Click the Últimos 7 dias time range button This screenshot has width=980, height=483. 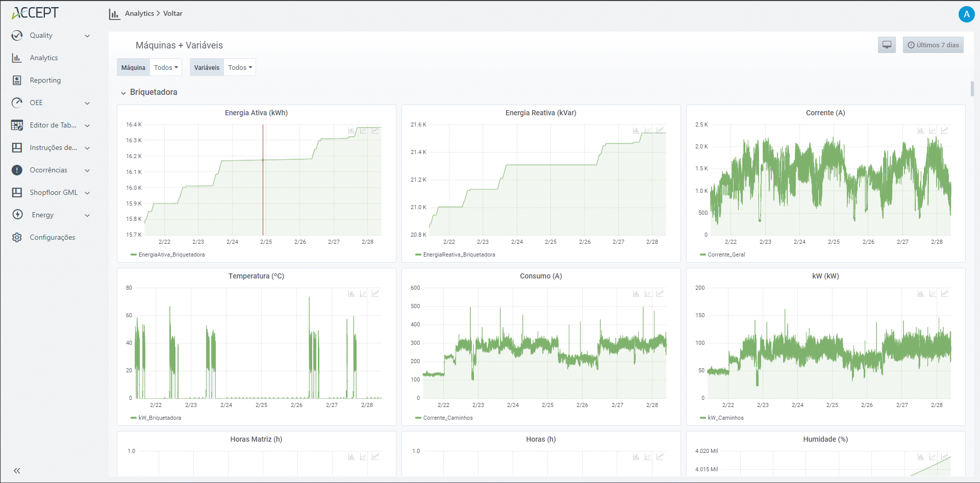(933, 45)
